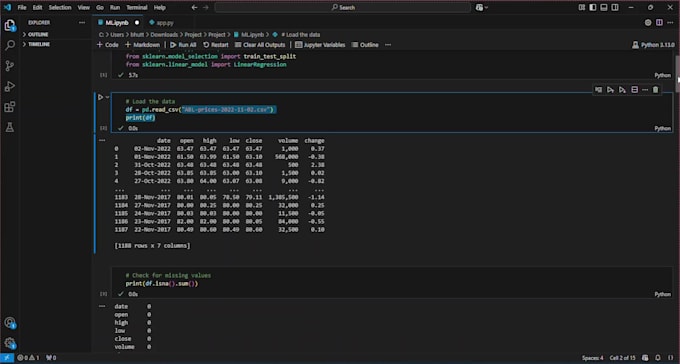The image size is (680, 364).
Task: Click Cell 2 of 15 in status bar
Action: 622,358
